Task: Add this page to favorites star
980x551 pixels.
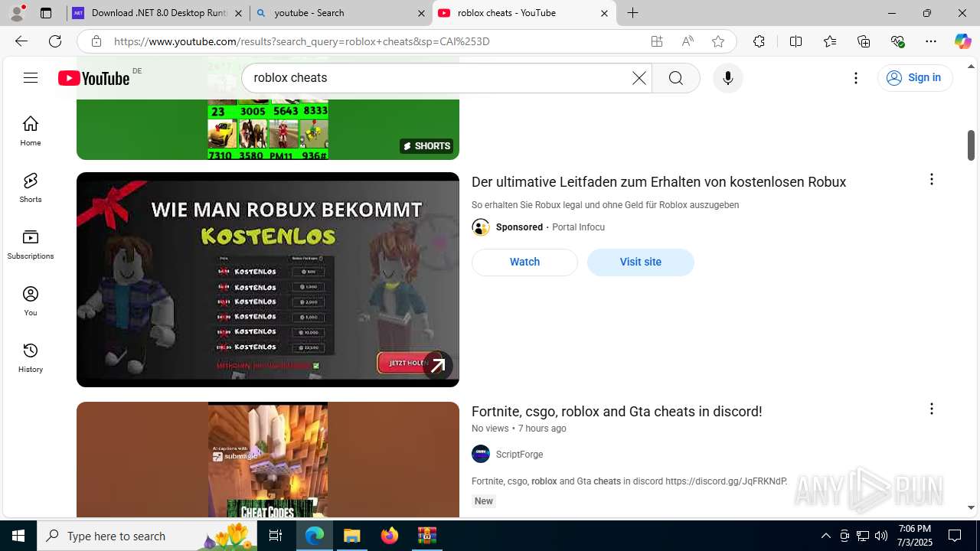Action: pyautogui.click(x=718, y=41)
